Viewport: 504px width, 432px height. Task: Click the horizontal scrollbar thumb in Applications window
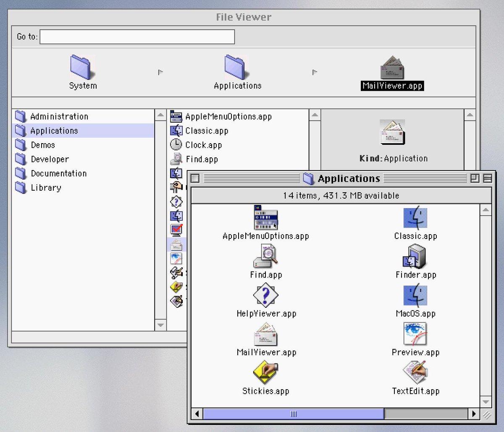pos(294,414)
